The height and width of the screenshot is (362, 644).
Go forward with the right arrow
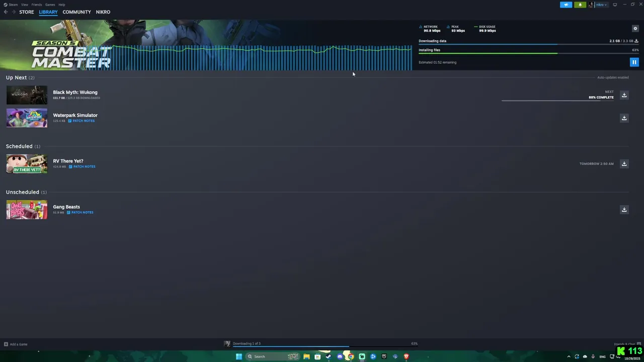click(x=14, y=12)
